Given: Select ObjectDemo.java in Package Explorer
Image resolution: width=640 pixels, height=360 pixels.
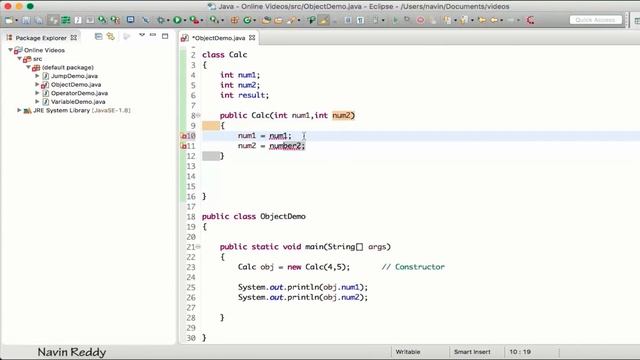Looking at the screenshot, I should coord(76,84).
